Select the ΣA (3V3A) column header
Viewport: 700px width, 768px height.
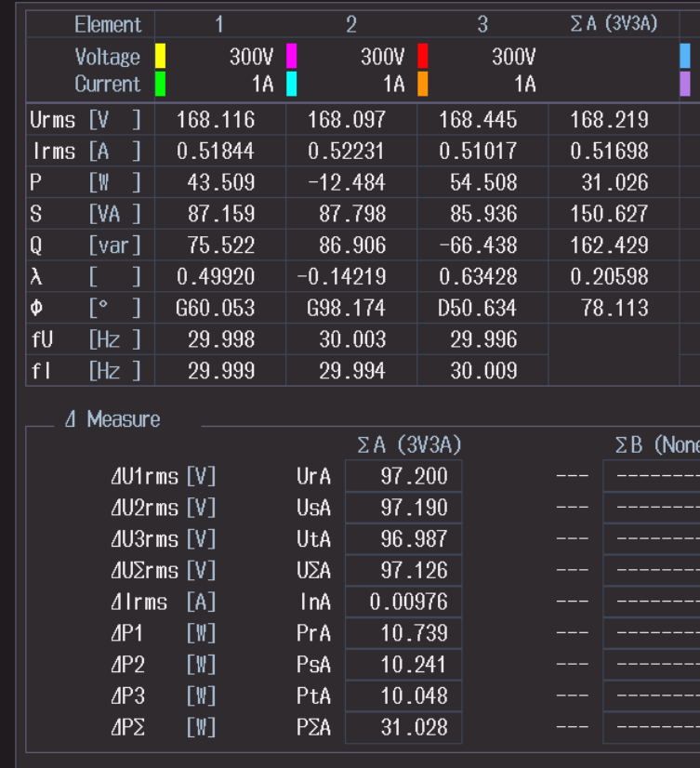click(x=614, y=23)
